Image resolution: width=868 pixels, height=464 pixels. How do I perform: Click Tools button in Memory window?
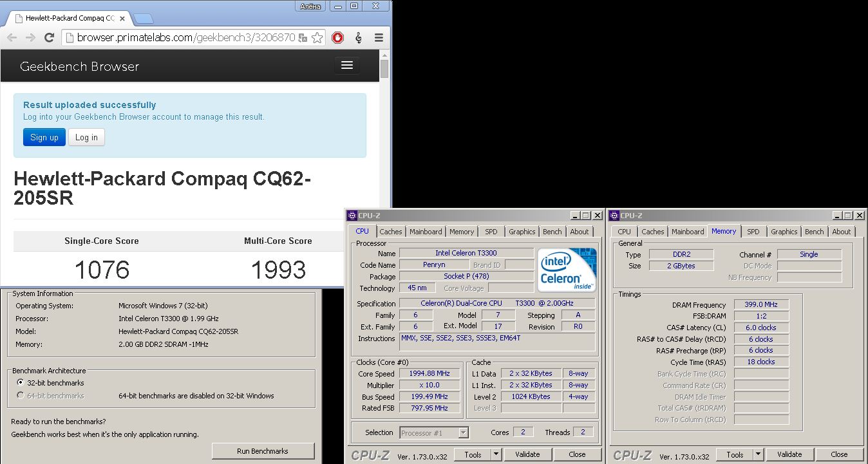coord(735,454)
